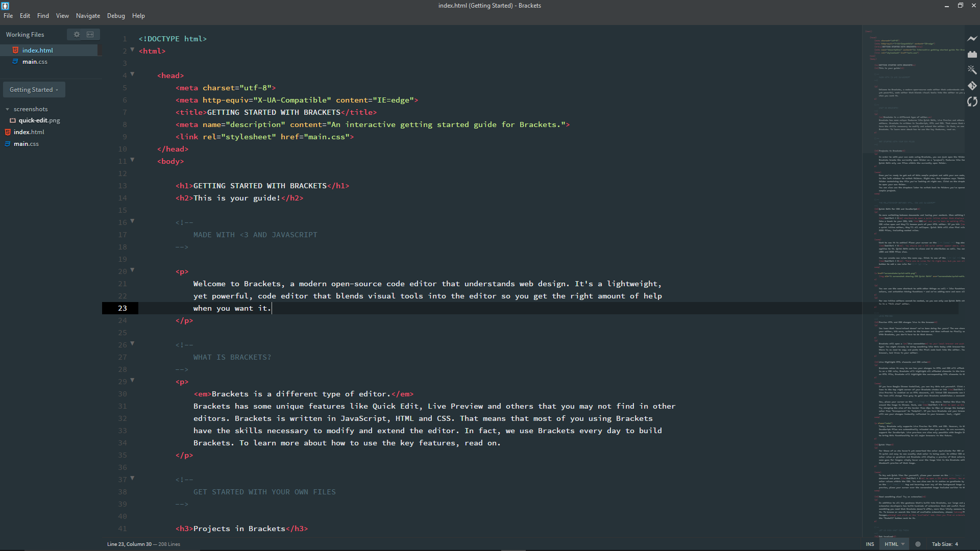Image resolution: width=980 pixels, height=551 pixels.
Task: Click the split view editor icon
Action: click(x=90, y=35)
